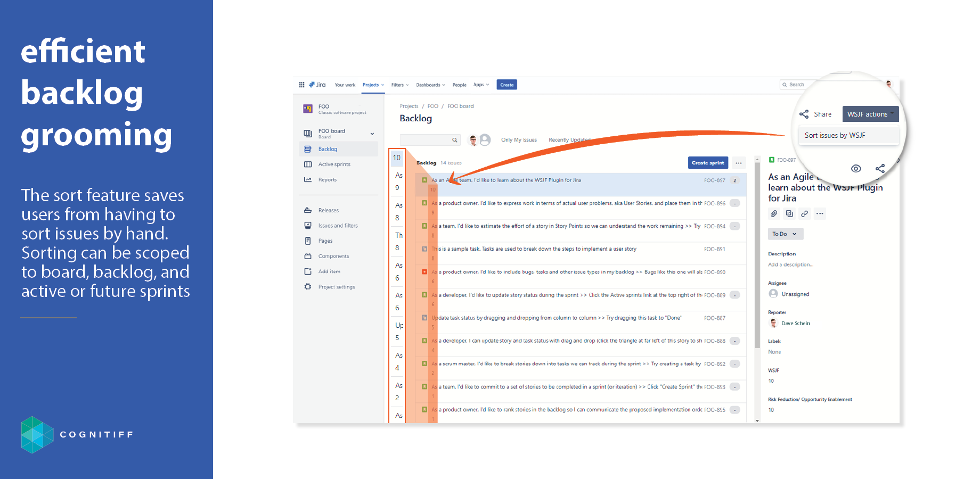This screenshot has height=479, width=980.
Task: Open Project settings gear icon
Action: click(308, 287)
